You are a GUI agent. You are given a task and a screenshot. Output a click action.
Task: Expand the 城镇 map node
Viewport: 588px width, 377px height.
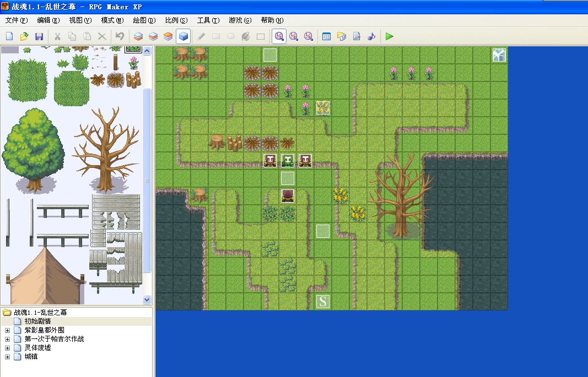coord(7,357)
